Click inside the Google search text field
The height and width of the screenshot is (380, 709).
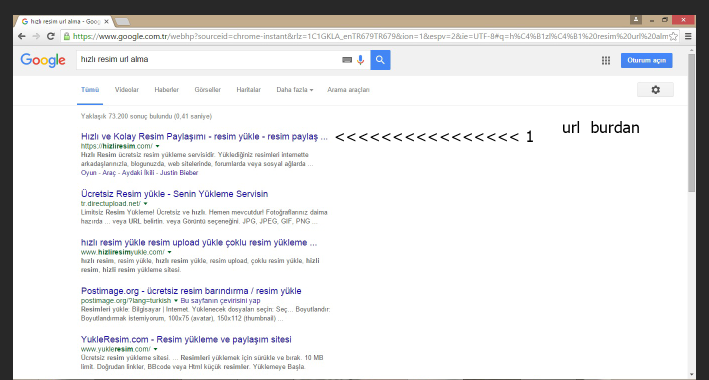(x=208, y=60)
